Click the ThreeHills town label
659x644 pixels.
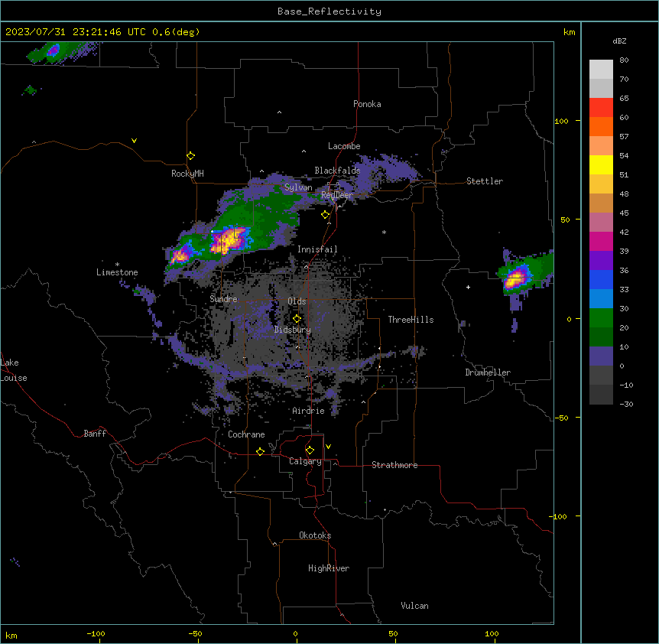[411, 320]
